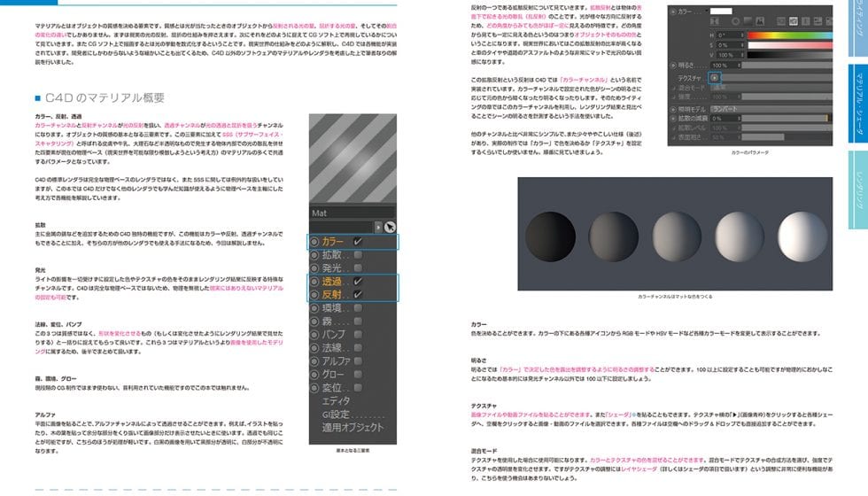Click the 明るさ 100% value field

coord(725,66)
